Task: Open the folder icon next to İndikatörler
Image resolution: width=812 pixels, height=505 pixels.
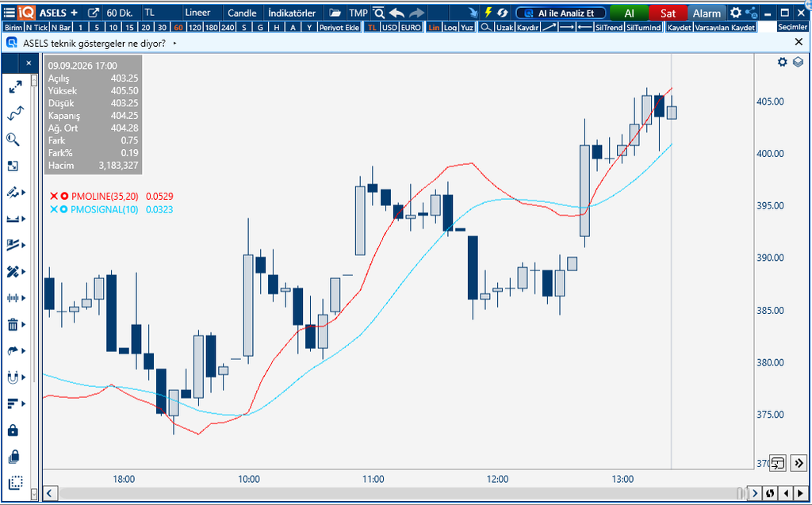Action: [x=335, y=13]
